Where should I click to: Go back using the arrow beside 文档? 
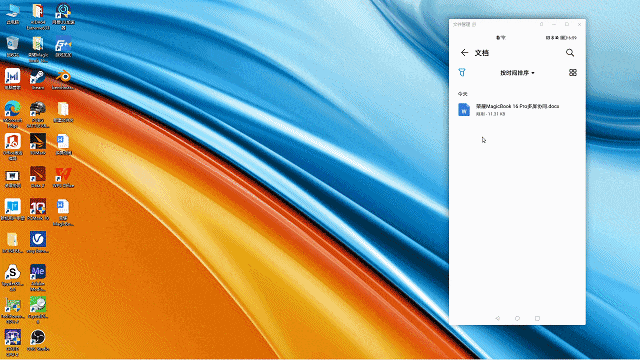(464, 53)
